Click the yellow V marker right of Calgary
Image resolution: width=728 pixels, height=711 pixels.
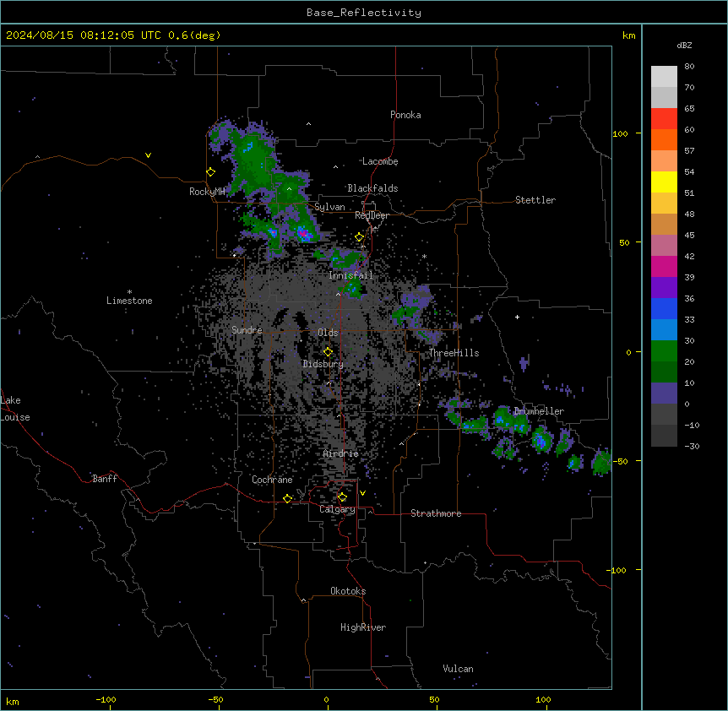pos(362,493)
